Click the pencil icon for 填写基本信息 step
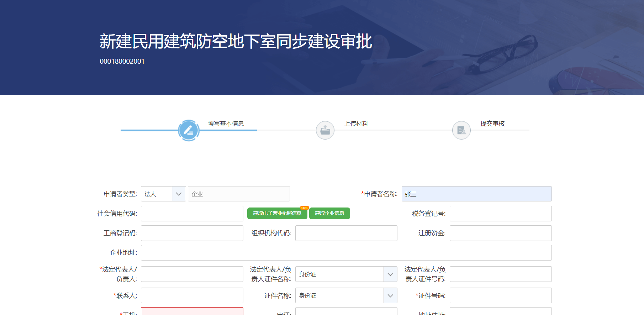This screenshot has width=644, height=315. [189, 130]
